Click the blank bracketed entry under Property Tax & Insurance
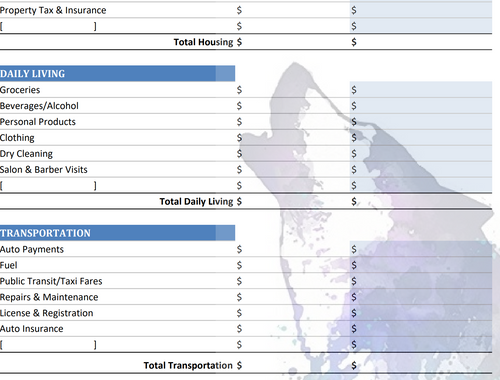The height and width of the screenshot is (380, 500). pyautogui.click(x=49, y=26)
